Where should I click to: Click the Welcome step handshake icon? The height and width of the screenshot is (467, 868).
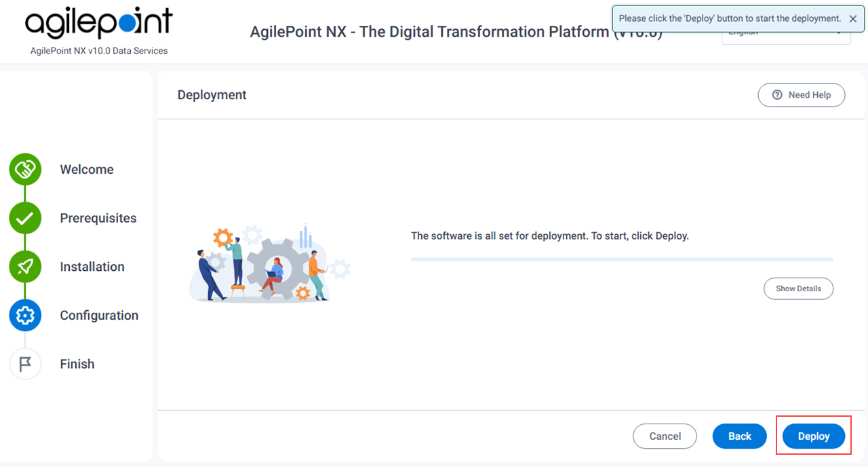(x=25, y=170)
